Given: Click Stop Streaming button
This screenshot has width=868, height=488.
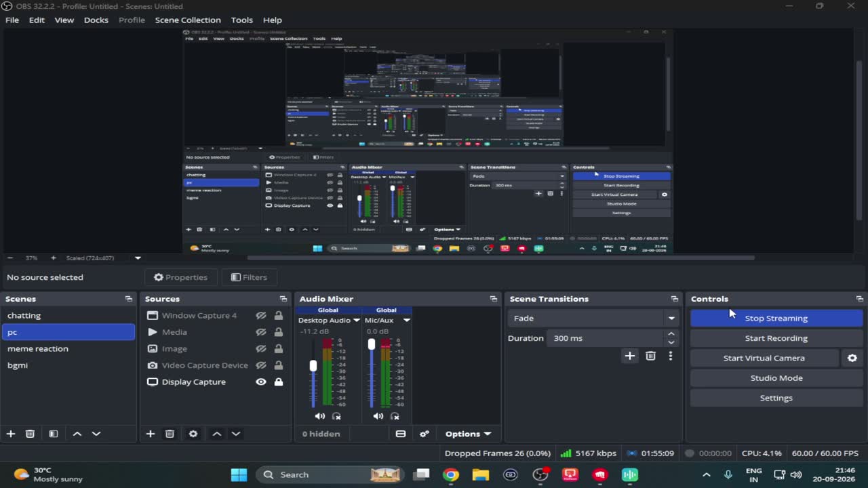Looking at the screenshot, I should (776, 318).
